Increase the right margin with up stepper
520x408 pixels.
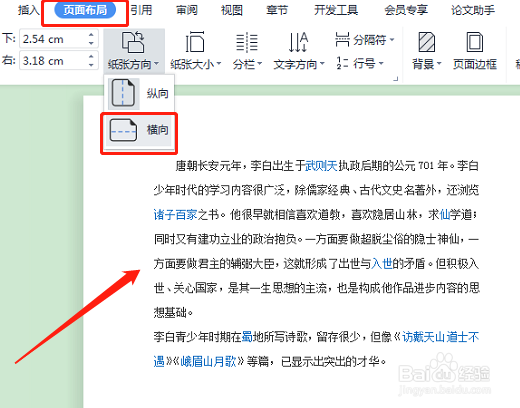(x=91, y=56)
